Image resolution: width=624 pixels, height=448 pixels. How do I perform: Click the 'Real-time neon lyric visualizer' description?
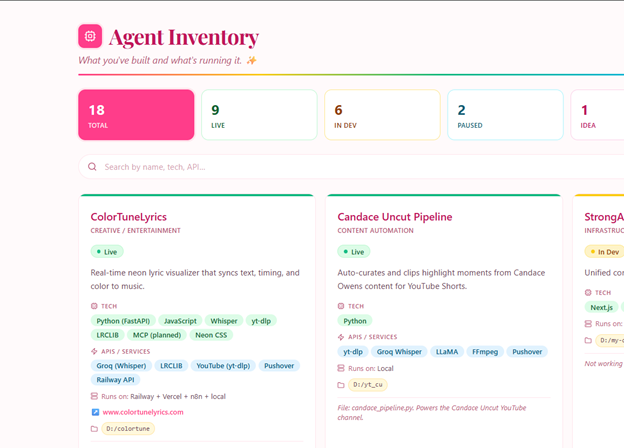pyautogui.click(x=195, y=279)
